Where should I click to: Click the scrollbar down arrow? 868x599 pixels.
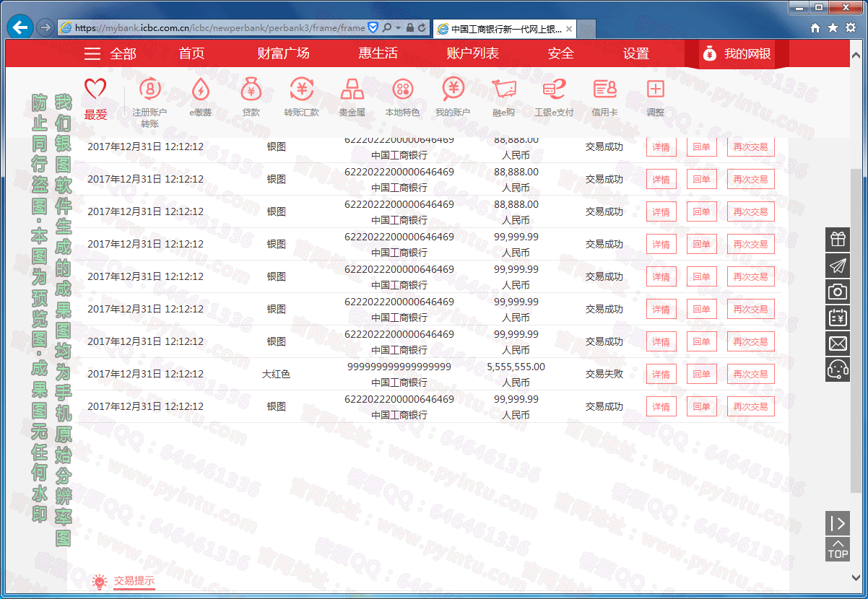(856, 577)
